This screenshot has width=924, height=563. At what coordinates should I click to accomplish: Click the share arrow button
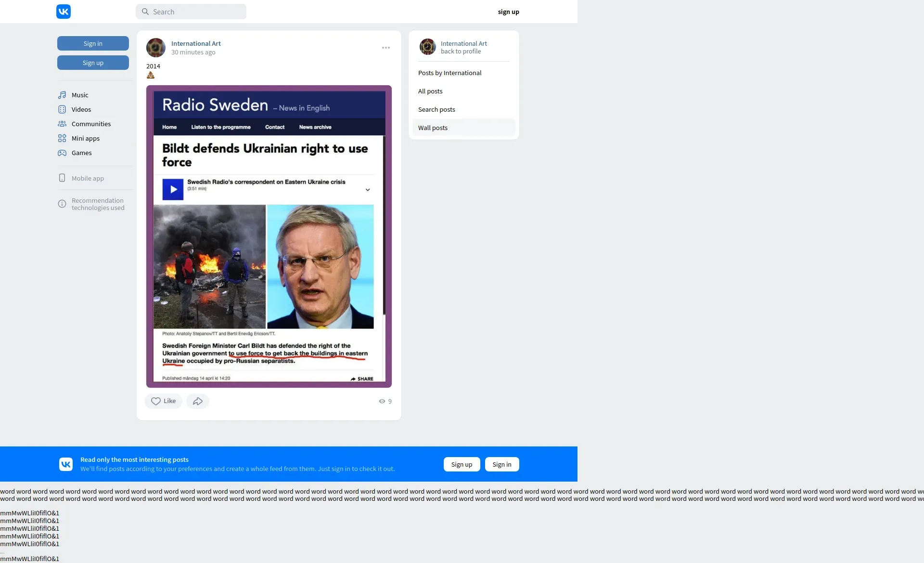(x=198, y=401)
